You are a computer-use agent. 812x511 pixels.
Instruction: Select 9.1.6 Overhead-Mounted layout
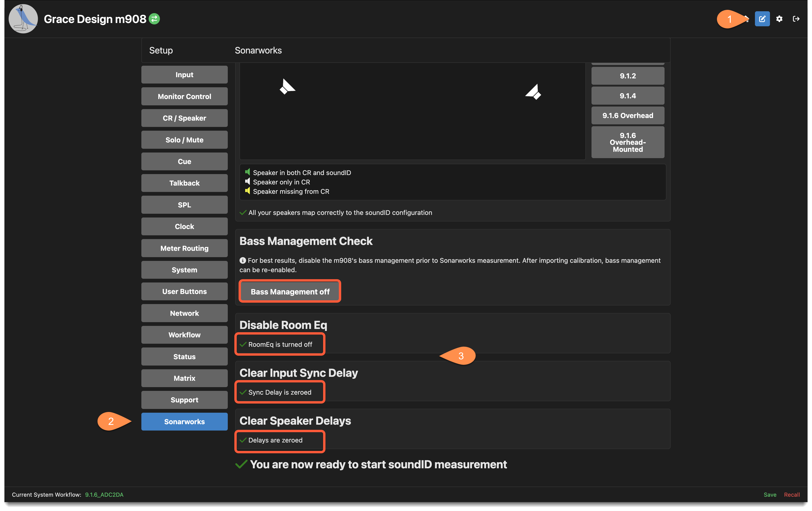627,142
